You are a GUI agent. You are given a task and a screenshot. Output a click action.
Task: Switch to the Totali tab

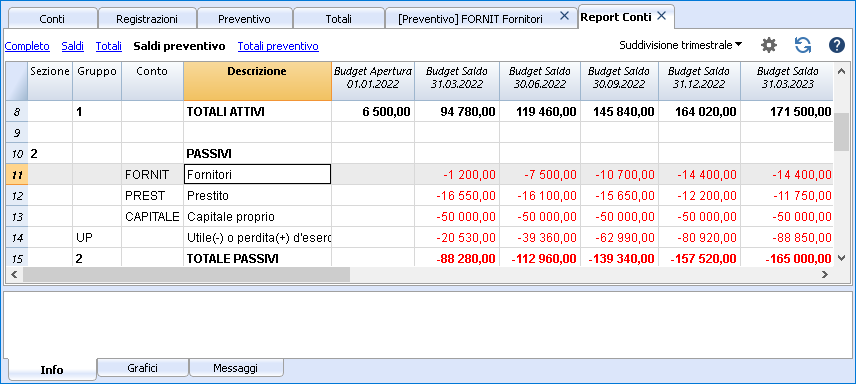point(338,19)
